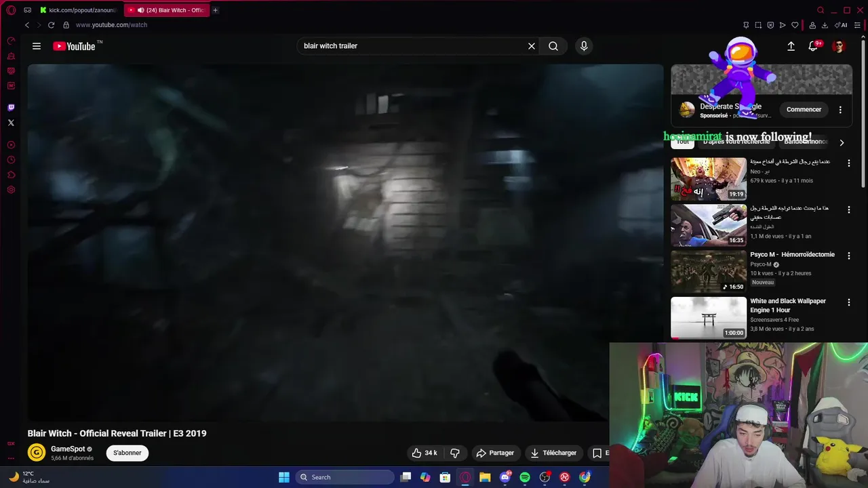Image resolution: width=868 pixels, height=488 pixels.
Task: Select the Bande-annonce filter chip
Action: [x=805, y=142]
